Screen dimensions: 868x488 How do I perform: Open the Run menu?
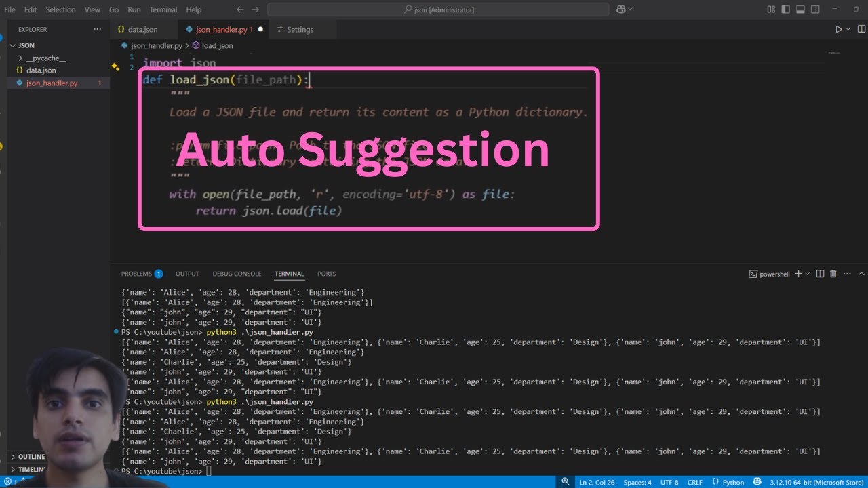click(134, 9)
